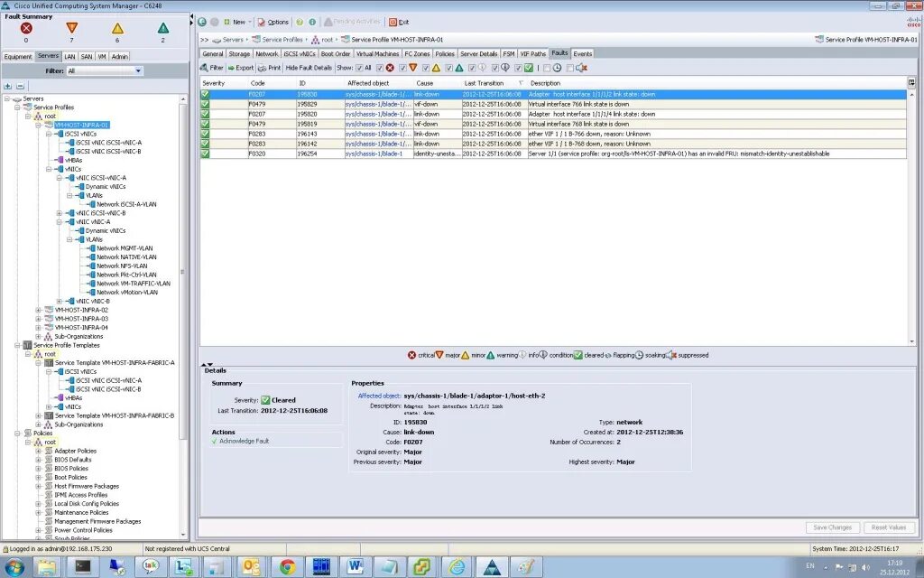Click the Service Profile icon in breadcrumb
The image size is (924, 578).
click(x=345, y=40)
